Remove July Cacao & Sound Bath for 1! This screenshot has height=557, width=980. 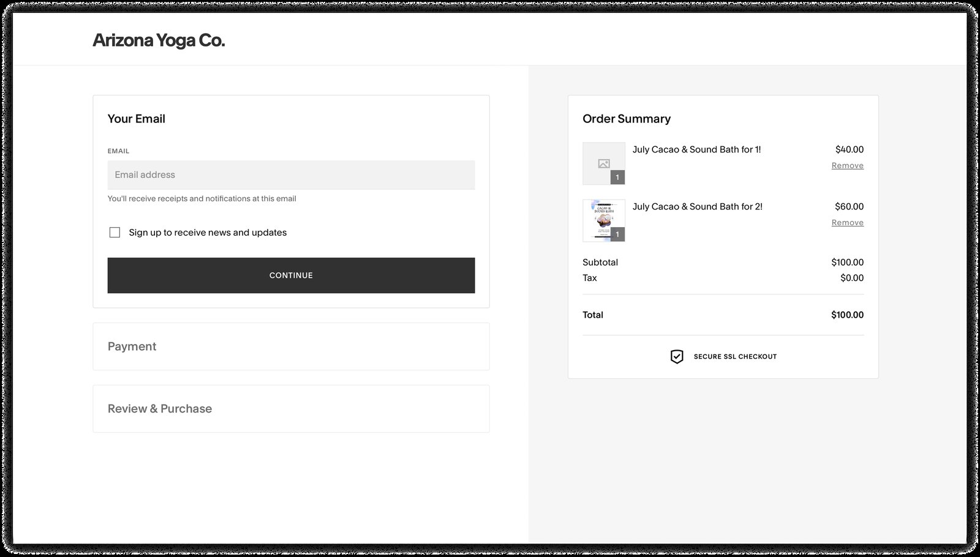[x=847, y=166]
